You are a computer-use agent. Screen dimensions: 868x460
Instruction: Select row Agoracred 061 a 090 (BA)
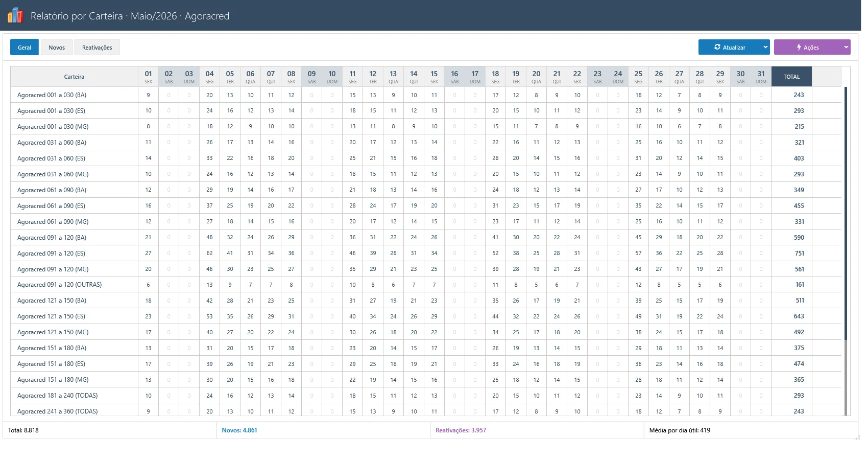click(x=426, y=190)
